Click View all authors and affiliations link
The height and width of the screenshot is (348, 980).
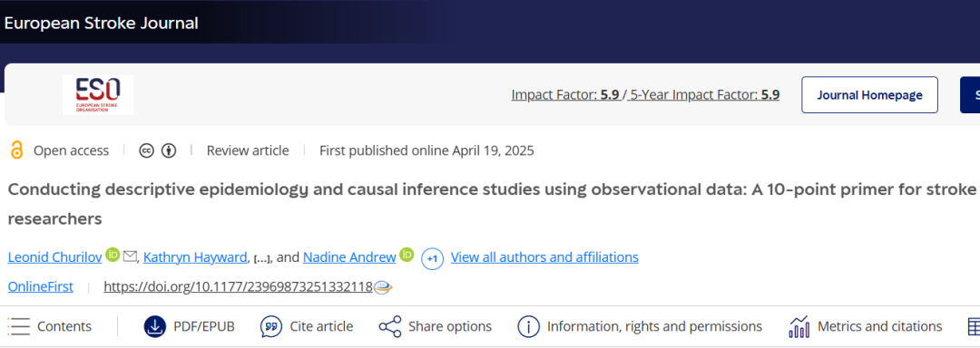pos(544,257)
